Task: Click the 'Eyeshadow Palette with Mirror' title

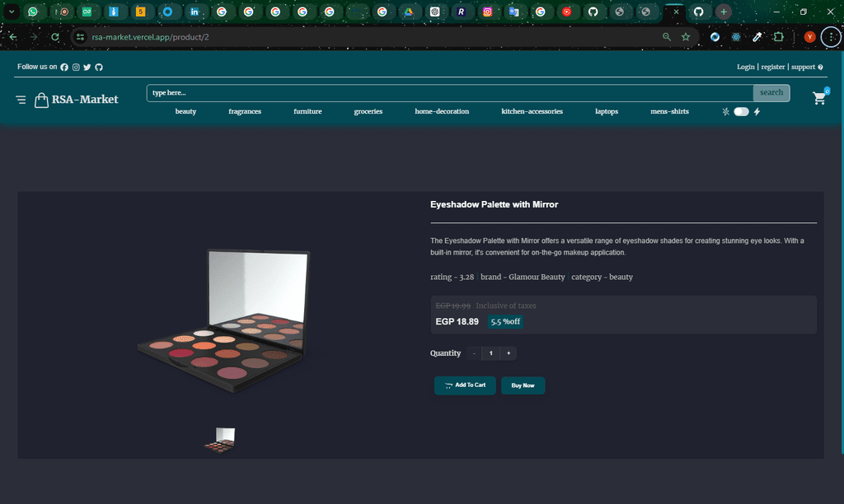Action: 495,204
